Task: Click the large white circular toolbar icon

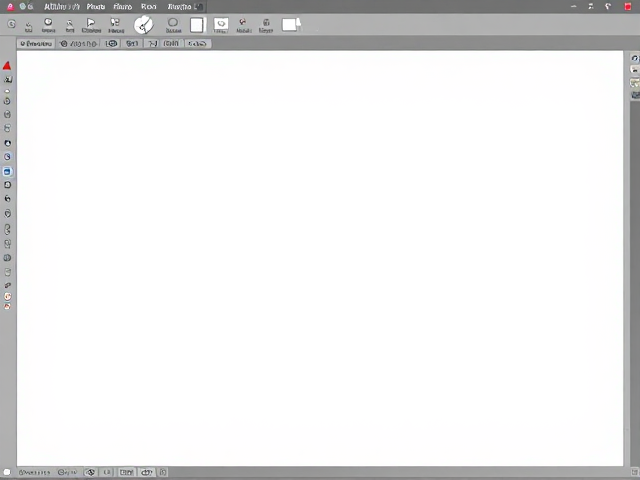Action: point(144,25)
